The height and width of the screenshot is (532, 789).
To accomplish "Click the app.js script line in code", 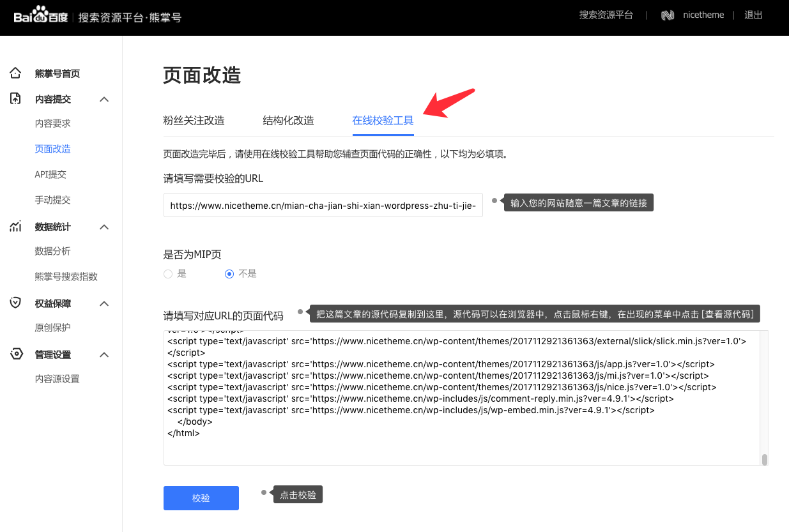I will coord(441,364).
